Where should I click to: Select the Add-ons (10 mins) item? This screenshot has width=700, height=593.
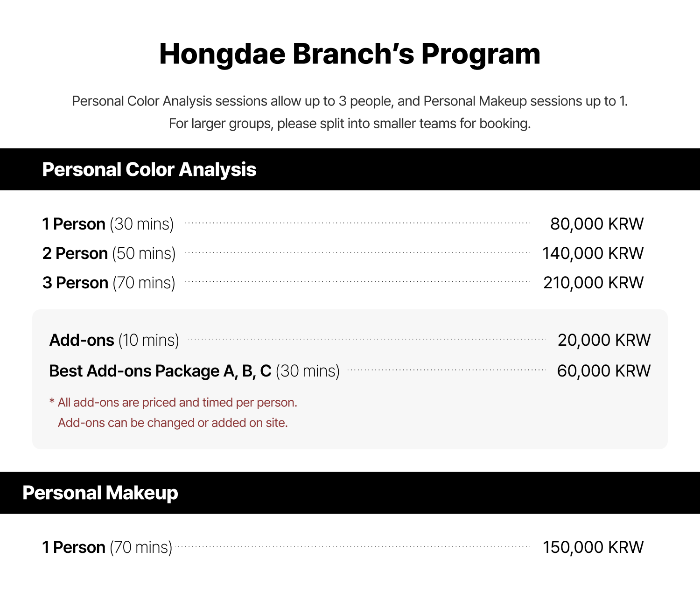(x=114, y=340)
